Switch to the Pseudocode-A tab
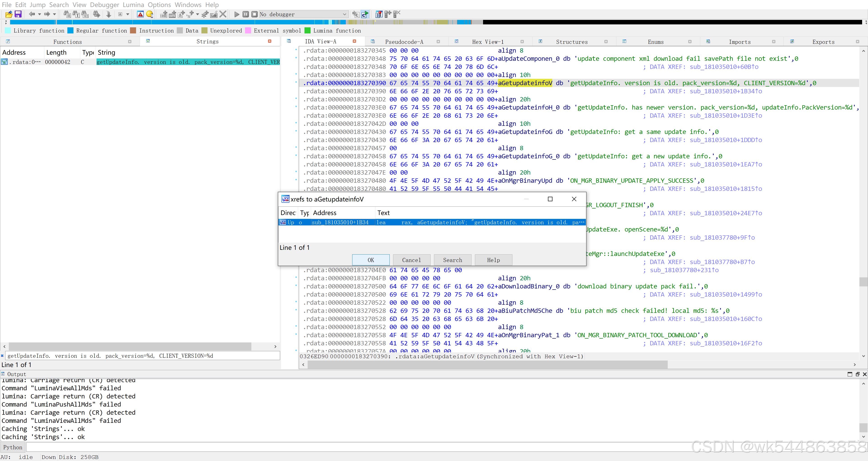Screen dimensions: 868x461 click(x=404, y=42)
